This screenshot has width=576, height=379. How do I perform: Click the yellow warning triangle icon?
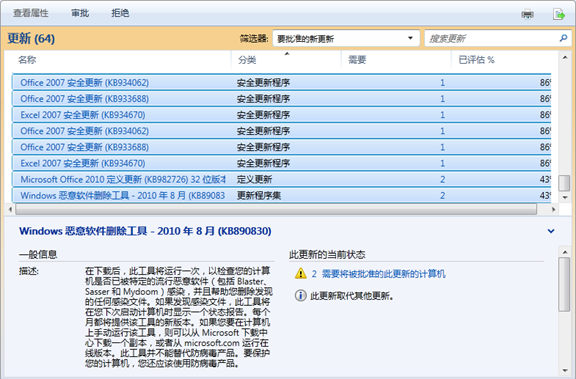pyautogui.click(x=300, y=274)
